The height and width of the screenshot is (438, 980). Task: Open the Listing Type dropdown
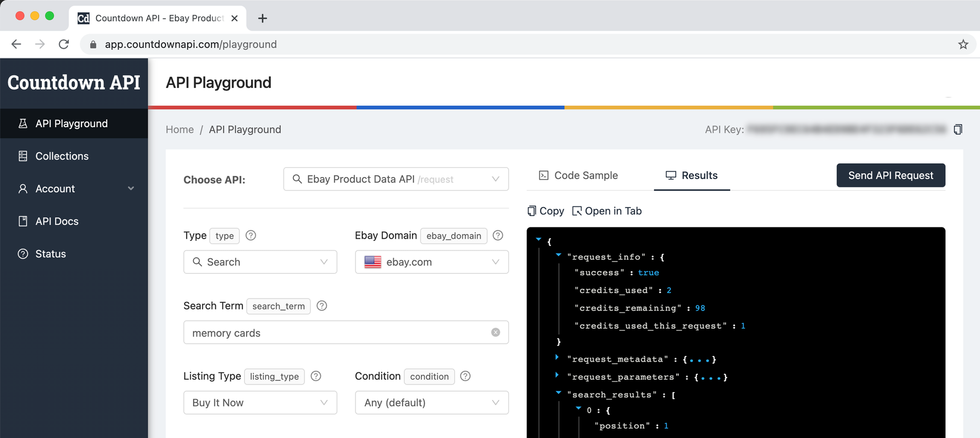pos(260,402)
